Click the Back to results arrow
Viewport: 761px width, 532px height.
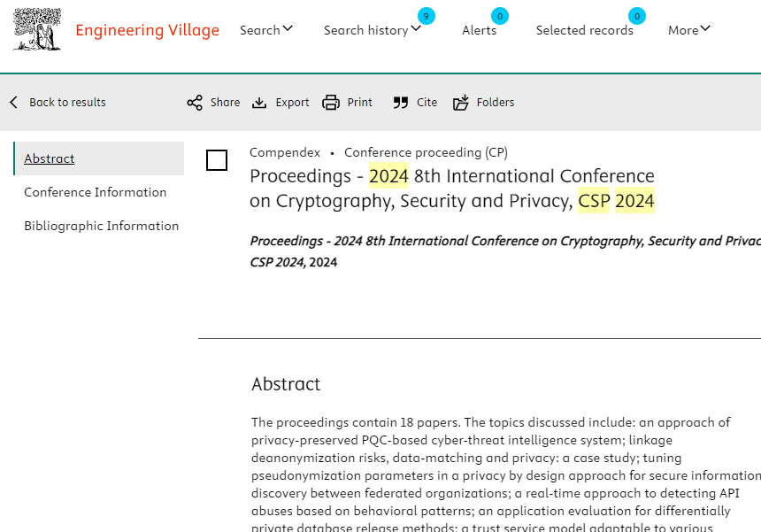click(13, 103)
